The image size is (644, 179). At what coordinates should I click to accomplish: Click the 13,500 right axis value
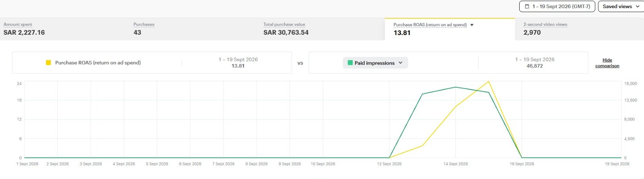[630, 100]
